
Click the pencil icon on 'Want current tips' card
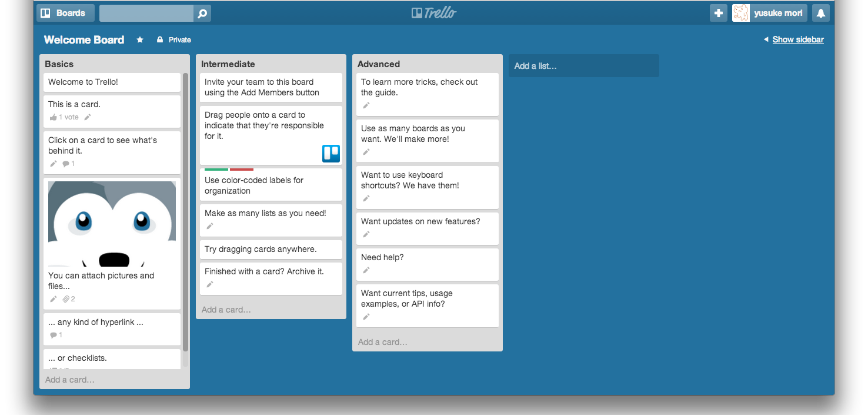(x=366, y=317)
